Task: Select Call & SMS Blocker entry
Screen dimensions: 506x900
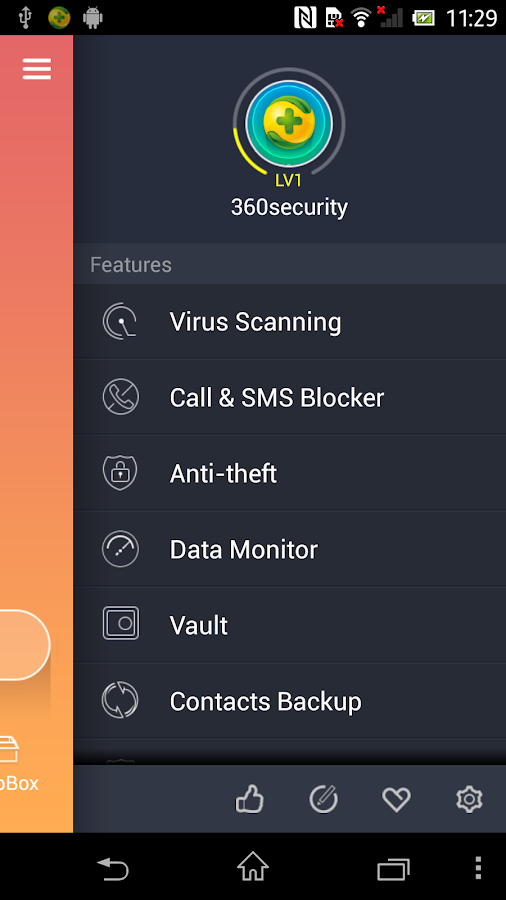Action: coord(290,397)
